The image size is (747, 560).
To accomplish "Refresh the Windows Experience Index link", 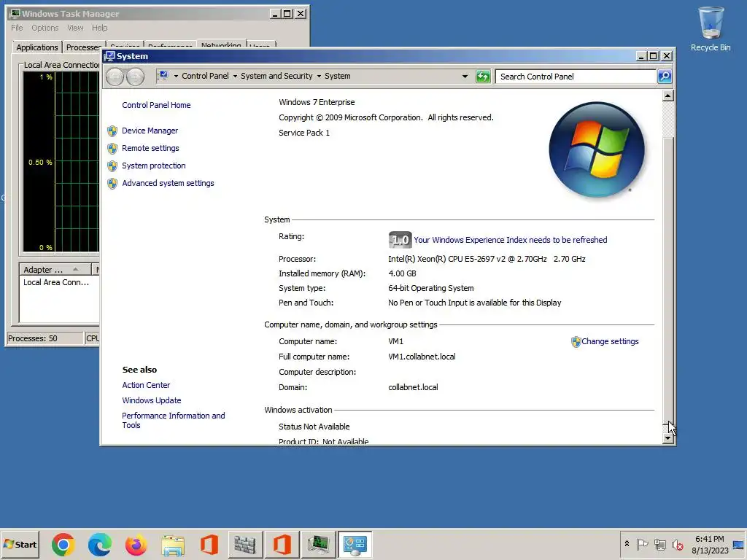I will [510, 240].
